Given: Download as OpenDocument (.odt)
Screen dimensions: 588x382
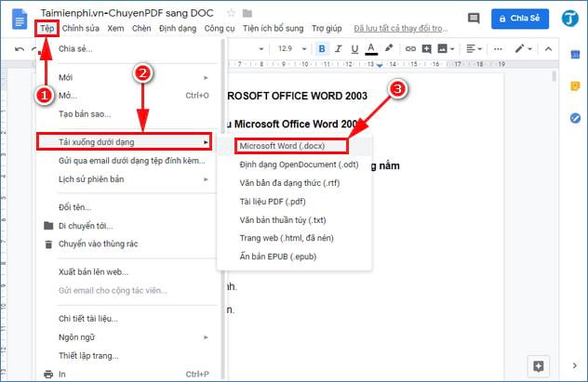Looking at the screenshot, I should click(295, 165).
